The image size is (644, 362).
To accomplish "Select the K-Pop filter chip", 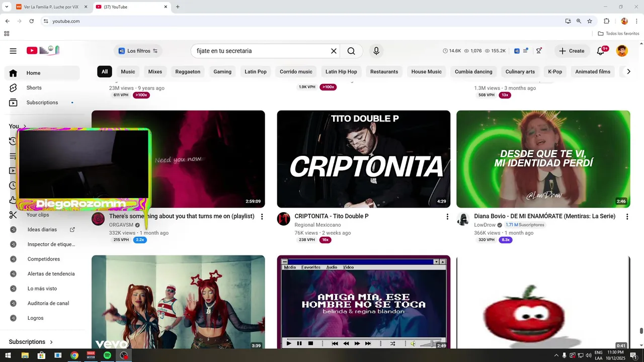I will 555,71.
